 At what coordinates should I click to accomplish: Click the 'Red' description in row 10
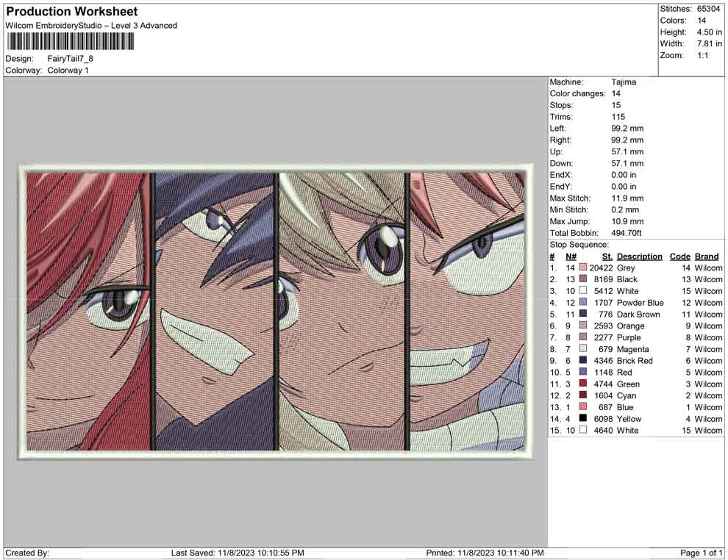pos(624,372)
